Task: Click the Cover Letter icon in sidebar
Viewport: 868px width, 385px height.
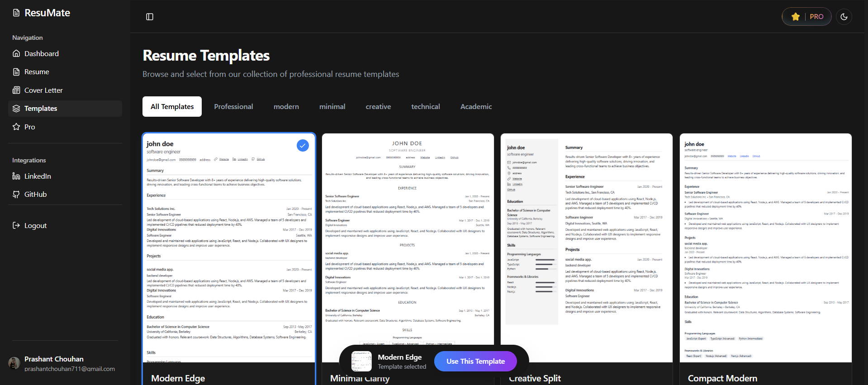Action: point(16,90)
